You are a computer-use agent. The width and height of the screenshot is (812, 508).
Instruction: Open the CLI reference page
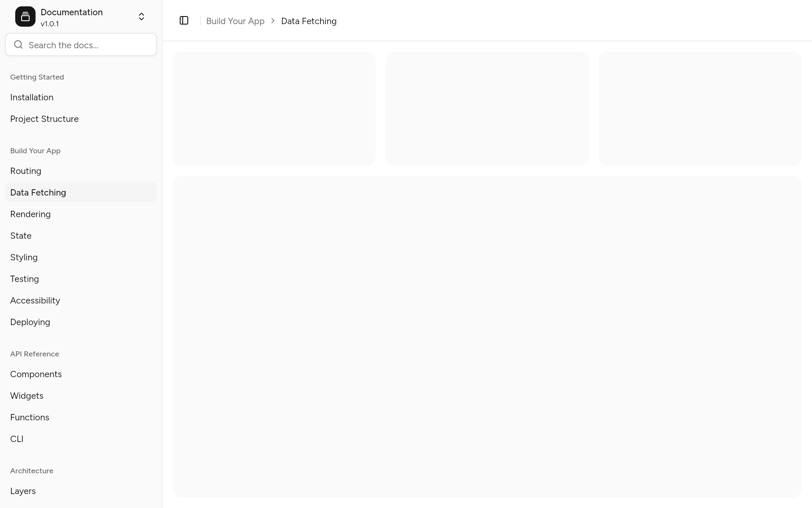coord(81,439)
